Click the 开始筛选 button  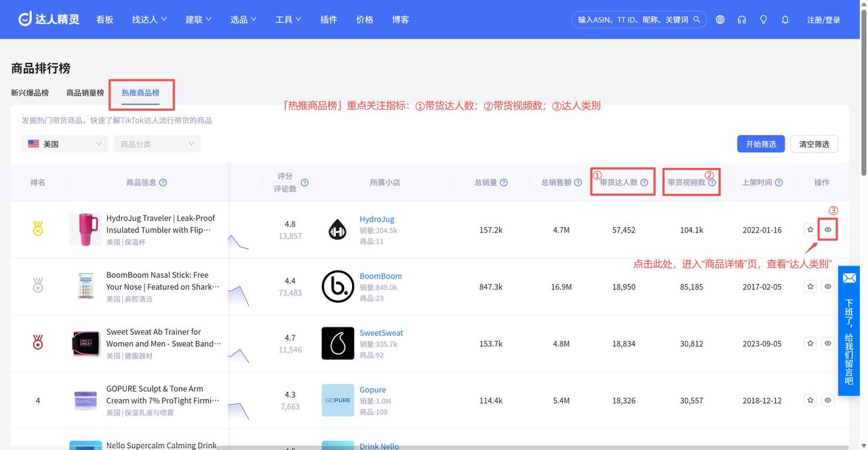(x=761, y=144)
